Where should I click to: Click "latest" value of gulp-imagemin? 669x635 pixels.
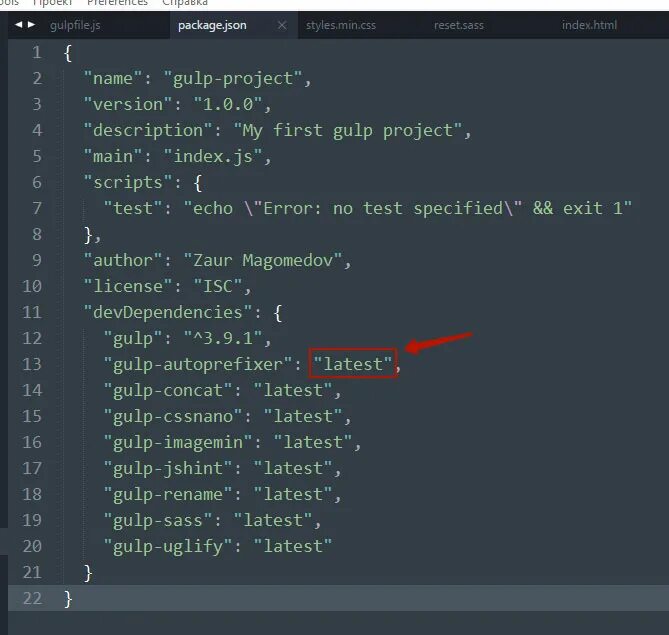coord(313,443)
